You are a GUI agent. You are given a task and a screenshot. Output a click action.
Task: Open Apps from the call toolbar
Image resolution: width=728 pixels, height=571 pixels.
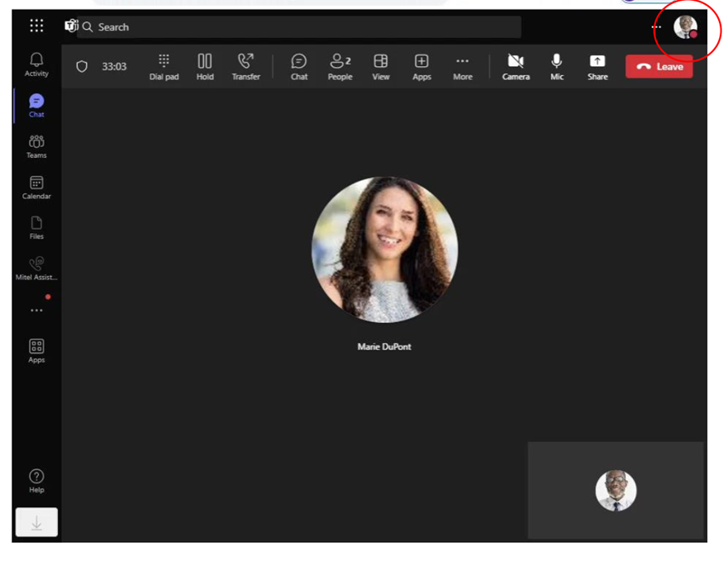421,66
